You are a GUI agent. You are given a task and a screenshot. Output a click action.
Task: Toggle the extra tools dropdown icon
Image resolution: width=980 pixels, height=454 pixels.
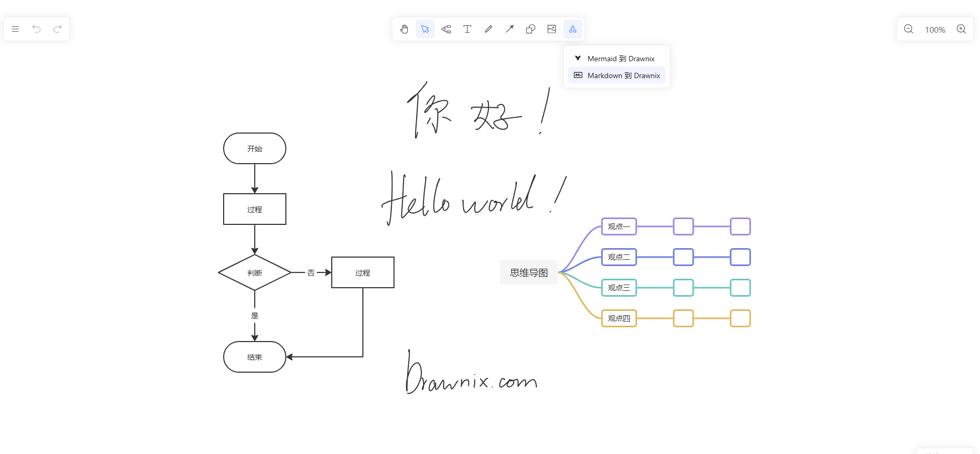click(x=573, y=29)
